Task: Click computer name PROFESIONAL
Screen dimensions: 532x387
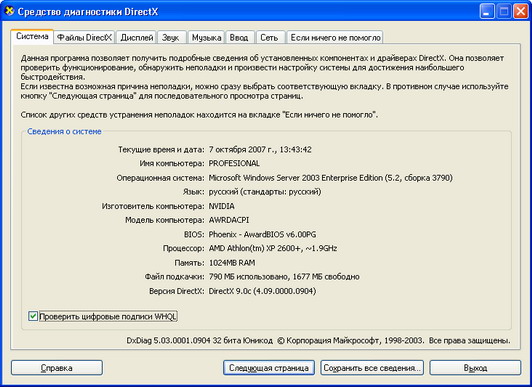Action: (x=234, y=163)
